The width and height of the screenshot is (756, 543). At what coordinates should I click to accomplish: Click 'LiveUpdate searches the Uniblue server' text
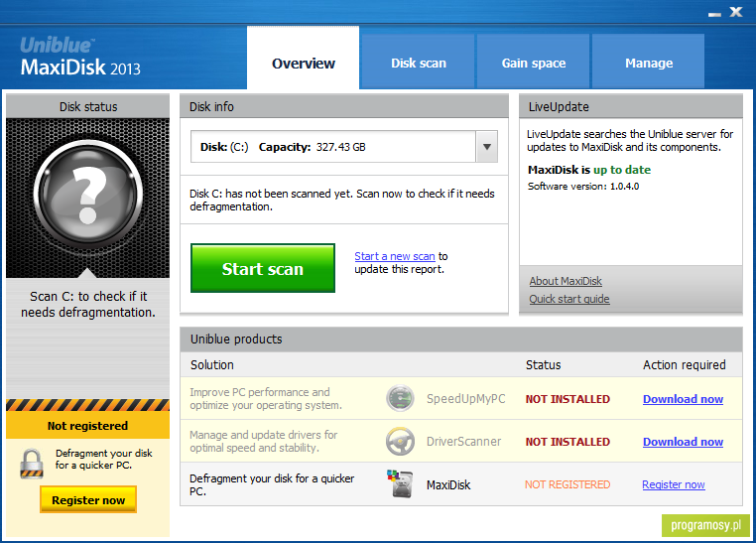pyautogui.click(x=630, y=140)
